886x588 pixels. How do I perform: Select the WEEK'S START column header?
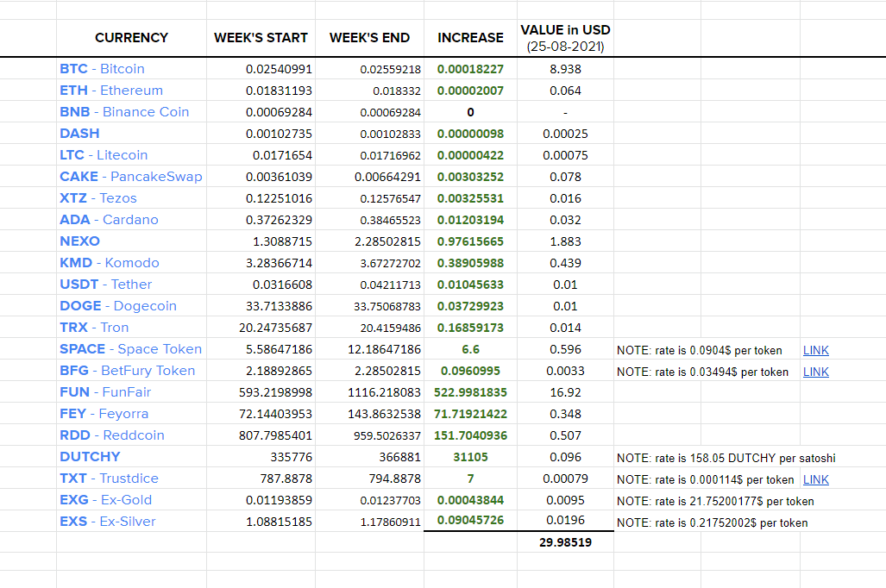point(261,38)
